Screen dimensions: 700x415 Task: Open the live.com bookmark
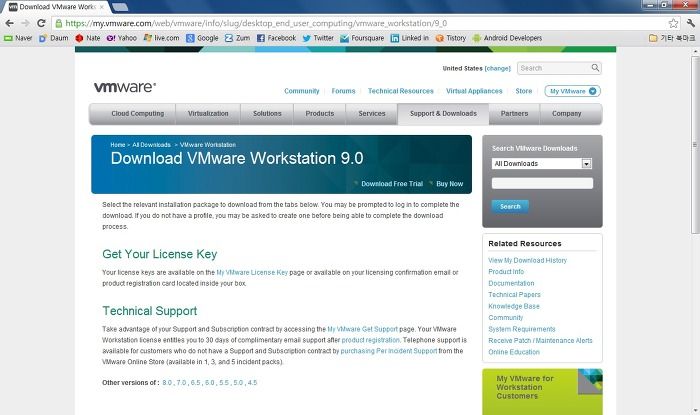(161, 38)
